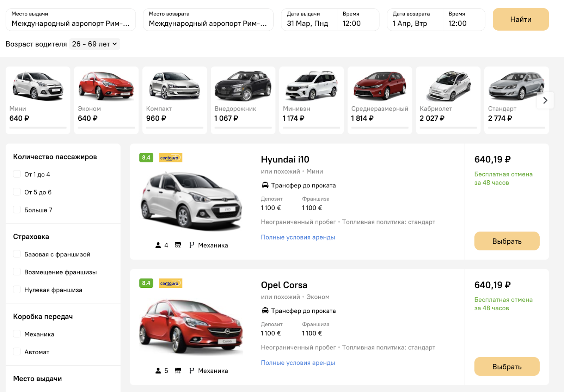564x392 pixels.
Task: Check the 'От 5 до 6' passengers box
Action: [17, 192]
